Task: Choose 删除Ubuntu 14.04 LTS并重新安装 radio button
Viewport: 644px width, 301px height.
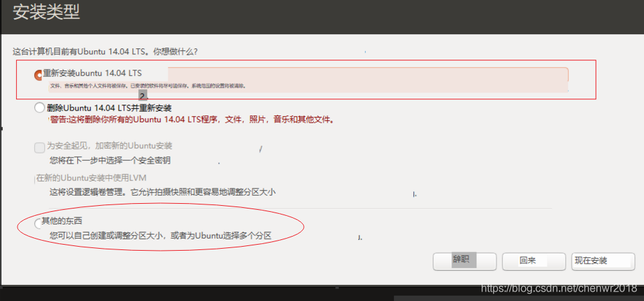Action: click(x=39, y=108)
